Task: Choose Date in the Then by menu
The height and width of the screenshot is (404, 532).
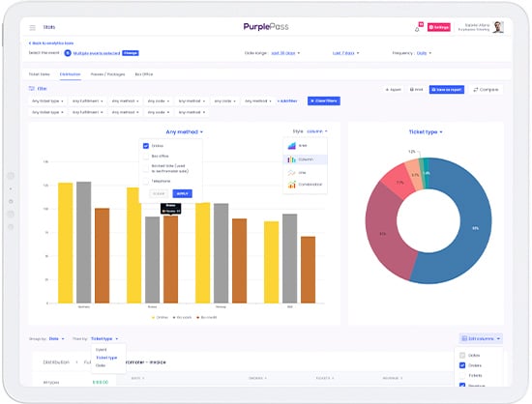Action: (x=101, y=365)
